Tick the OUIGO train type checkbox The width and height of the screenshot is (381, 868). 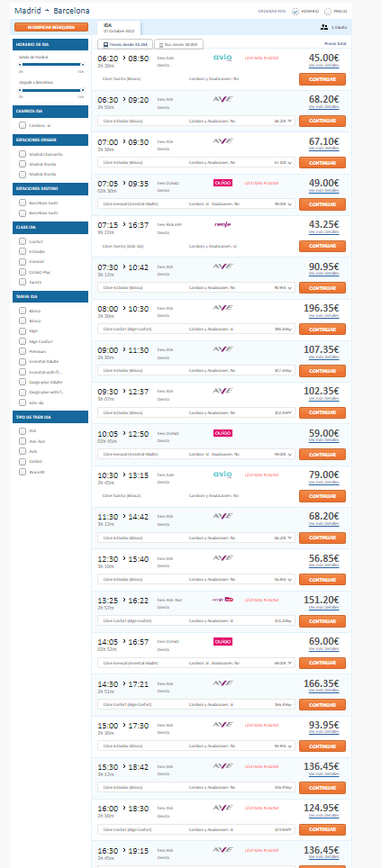coord(23,461)
